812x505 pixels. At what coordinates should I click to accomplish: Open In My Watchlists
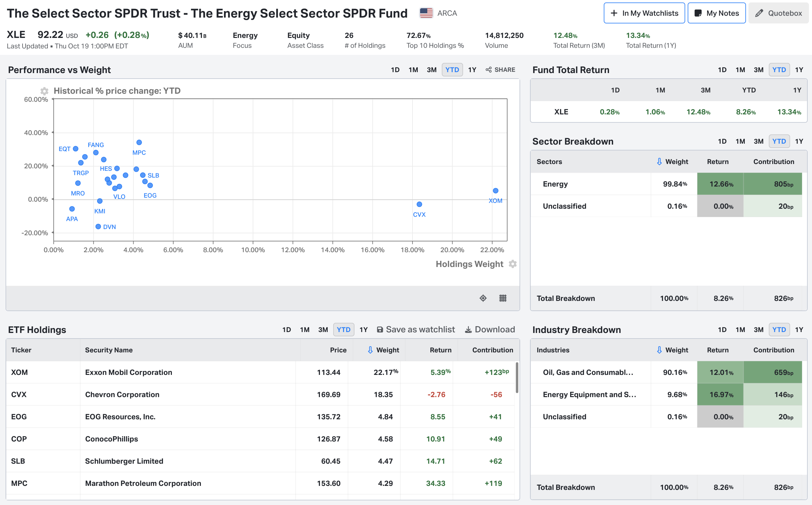[x=644, y=13]
